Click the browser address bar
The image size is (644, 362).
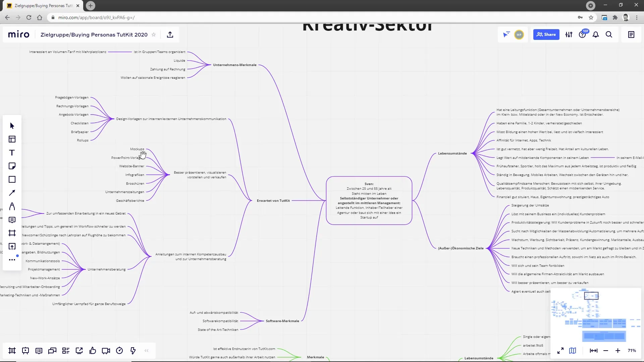click(312, 17)
